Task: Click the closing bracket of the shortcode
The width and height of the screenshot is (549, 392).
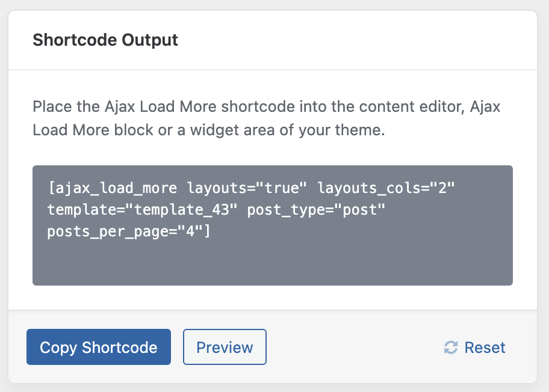Action: pyautogui.click(x=207, y=231)
